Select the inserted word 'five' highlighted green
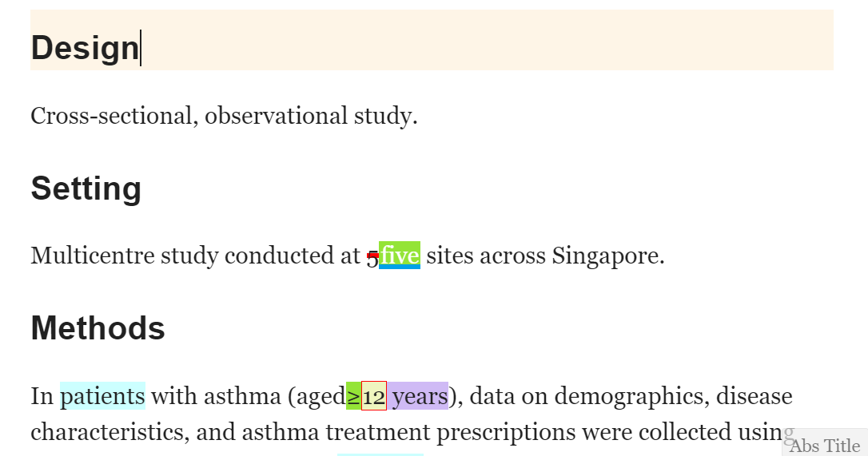This screenshot has width=868, height=456. coord(400,255)
